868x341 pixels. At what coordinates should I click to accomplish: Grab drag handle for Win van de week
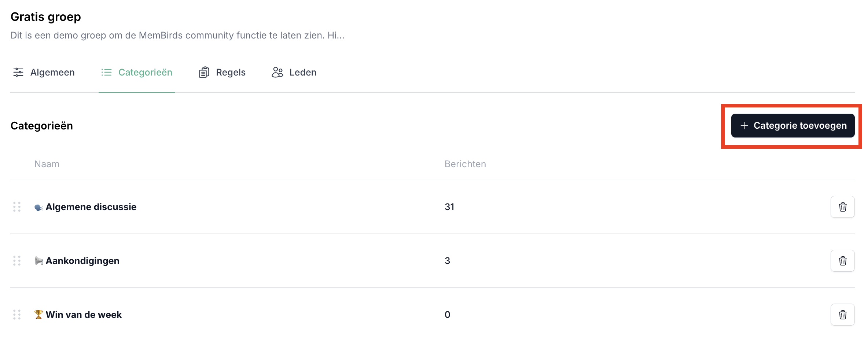(x=17, y=315)
